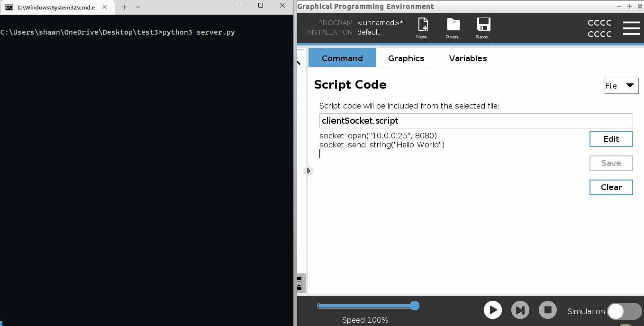Viewport: 644px width, 326px height.
Task: Select the Command tab
Action: pyautogui.click(x=341, y=58)
